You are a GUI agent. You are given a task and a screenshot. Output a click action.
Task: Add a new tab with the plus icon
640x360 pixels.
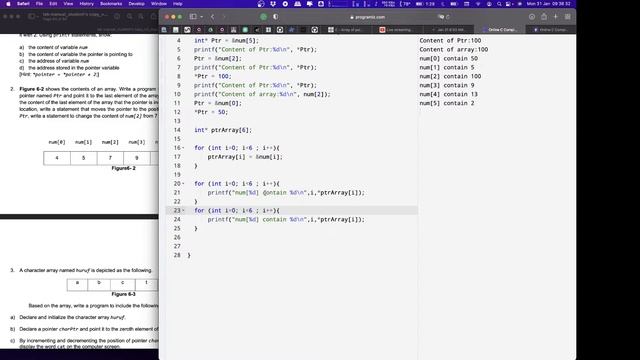pyautogui.click(x=556, y=17)
